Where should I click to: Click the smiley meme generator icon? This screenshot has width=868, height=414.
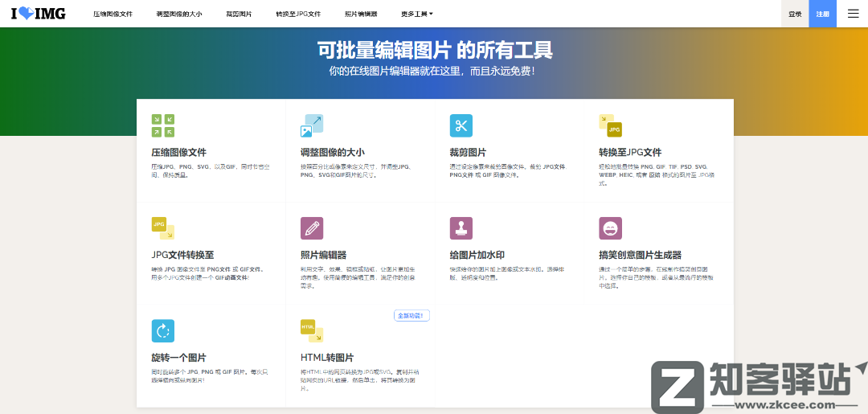click(x=610, y=228)
